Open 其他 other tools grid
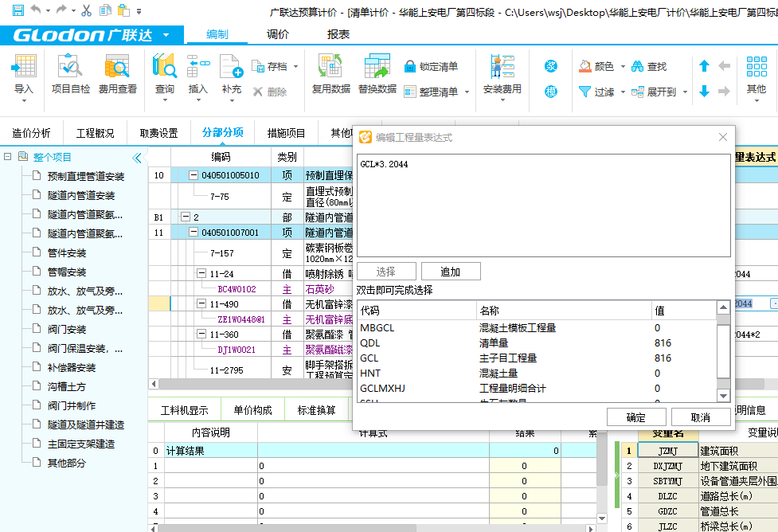This screenshot has height=532, width=778. click(x=756, y=77)
